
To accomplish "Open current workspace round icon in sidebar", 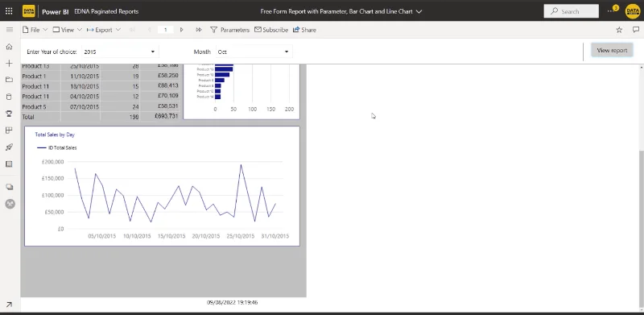I will pos(10,204).
